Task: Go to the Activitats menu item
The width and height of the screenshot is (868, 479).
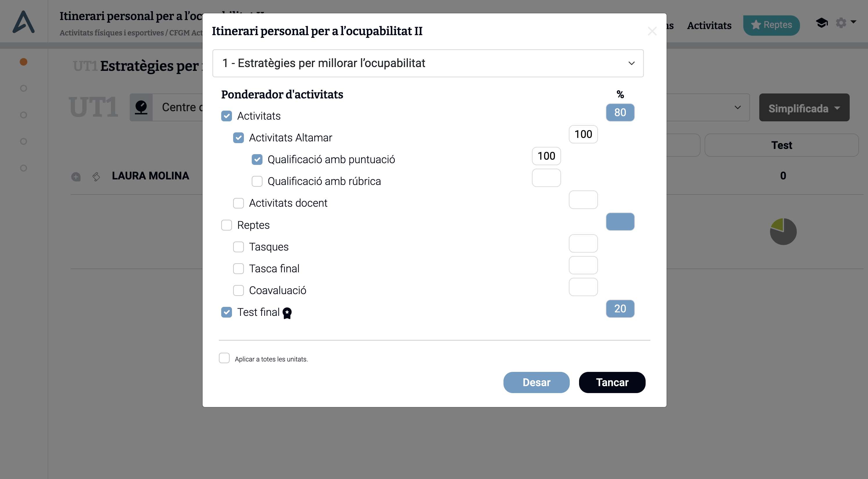Action: click(x=709, y=25)
